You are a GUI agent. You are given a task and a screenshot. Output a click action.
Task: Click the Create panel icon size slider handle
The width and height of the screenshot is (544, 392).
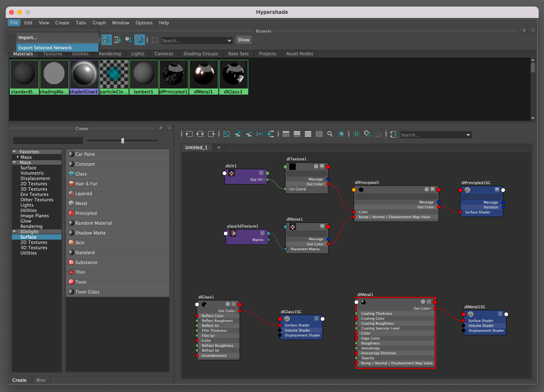pyautogui.click(x=122, y=140)
